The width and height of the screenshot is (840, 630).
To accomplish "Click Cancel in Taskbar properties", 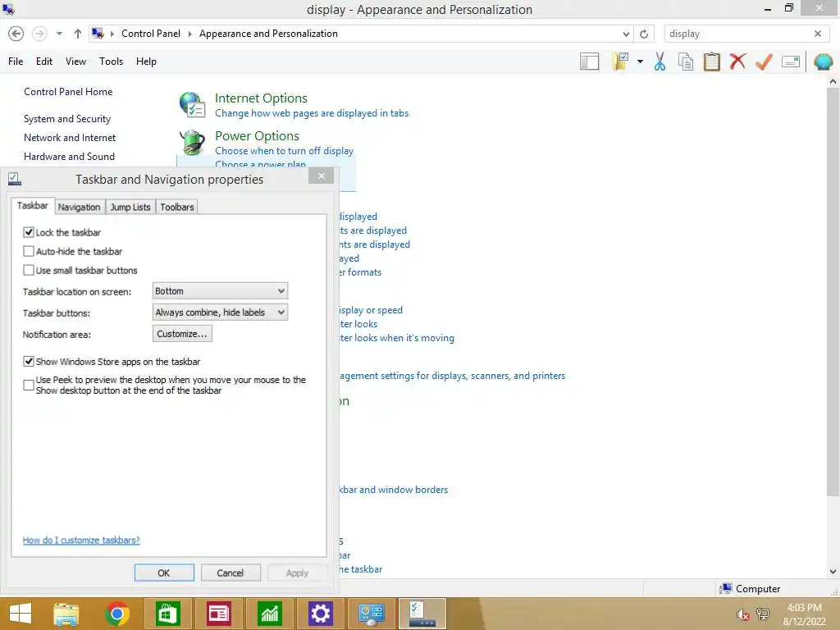I will 231,573.
